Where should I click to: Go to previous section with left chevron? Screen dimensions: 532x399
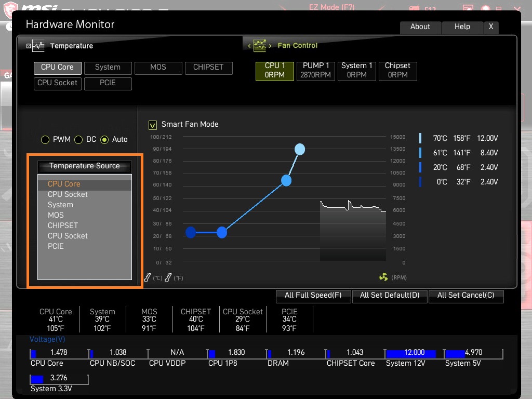point(249,46)
